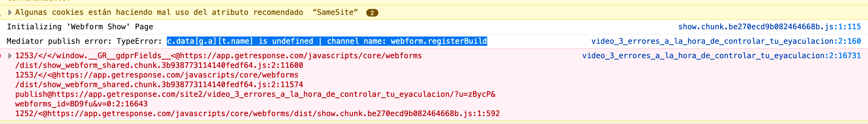Viewport: 868px width, 124px height.
Task: Open the source link ending in :2:160
Action: [726, 41]
